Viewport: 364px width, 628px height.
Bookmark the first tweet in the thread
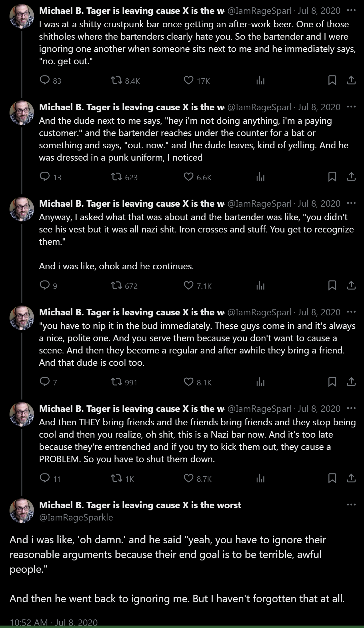coord(332,80)
